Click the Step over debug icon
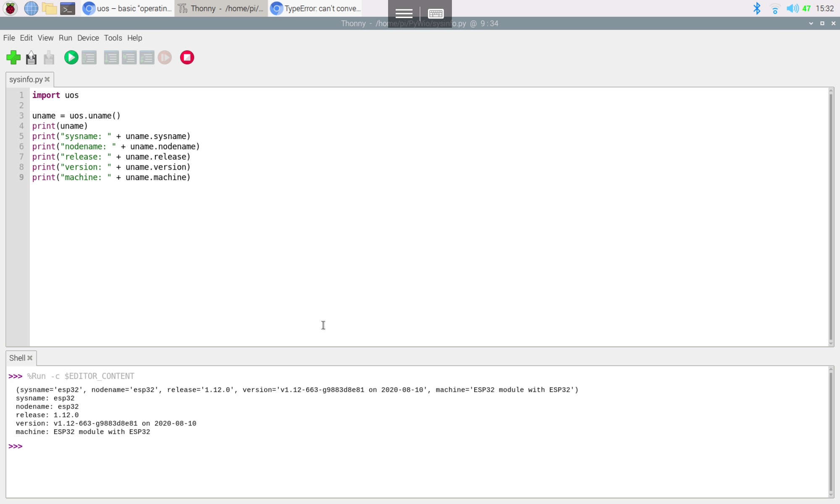This screenshot has height=504, width=840. coord(111,58)
